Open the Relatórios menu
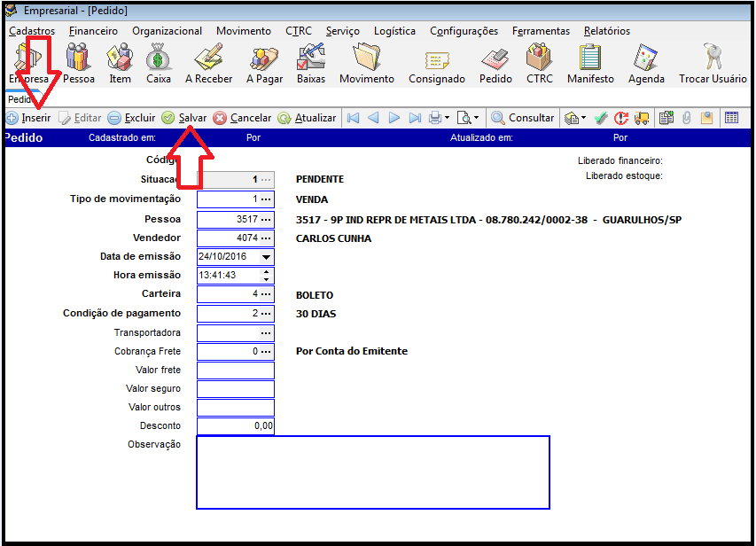Viewport: 756px width, 546px height. click(x=606, y=31)
